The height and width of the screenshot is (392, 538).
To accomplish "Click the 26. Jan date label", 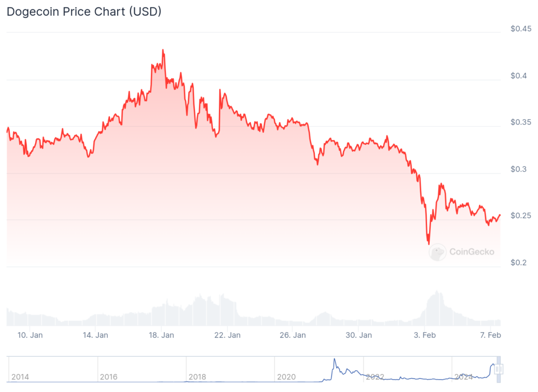I will tap(293, 335).
